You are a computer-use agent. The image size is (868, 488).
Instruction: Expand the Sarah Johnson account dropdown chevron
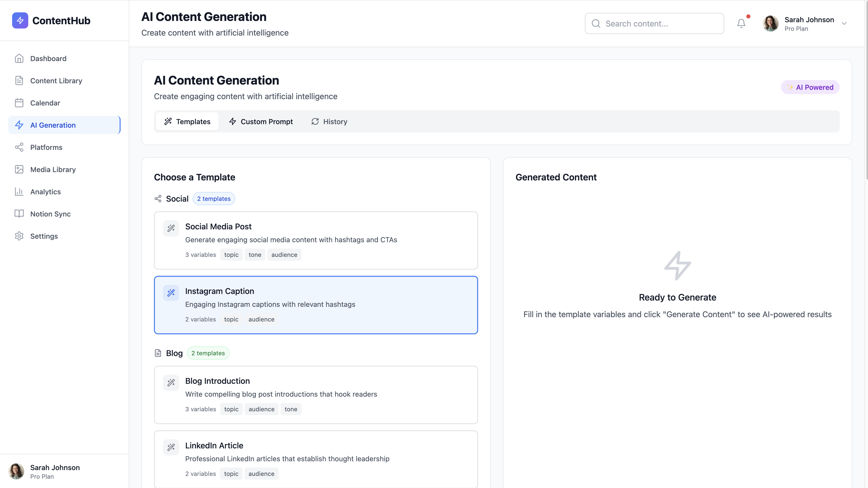(844, 23)
